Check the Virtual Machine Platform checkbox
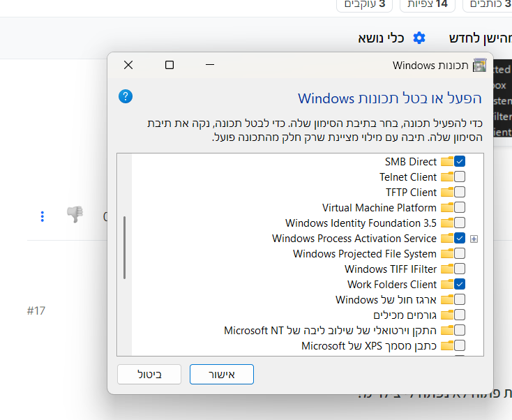512x420 pixels. 460,207
